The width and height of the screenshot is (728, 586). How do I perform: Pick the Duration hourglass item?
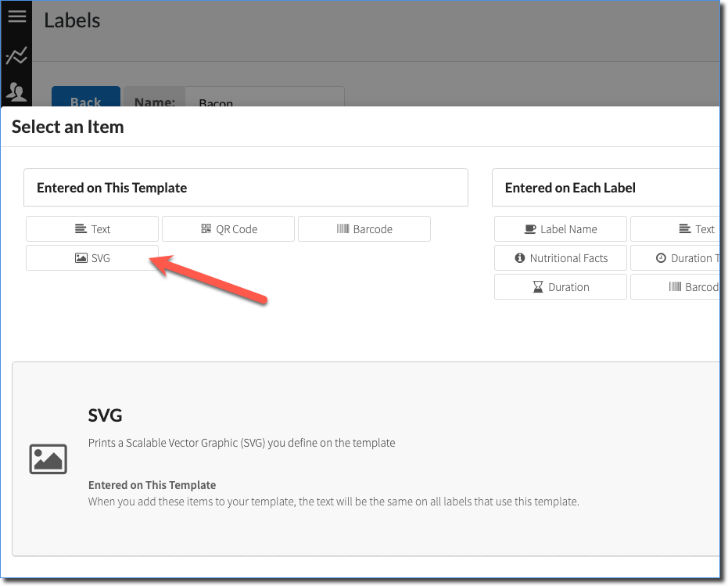561,287
